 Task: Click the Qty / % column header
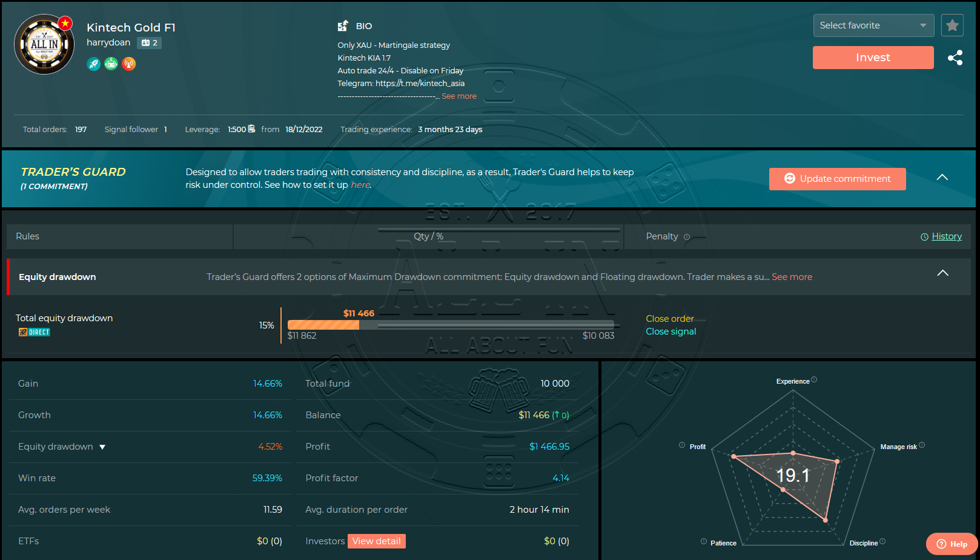tap(428, 236)
